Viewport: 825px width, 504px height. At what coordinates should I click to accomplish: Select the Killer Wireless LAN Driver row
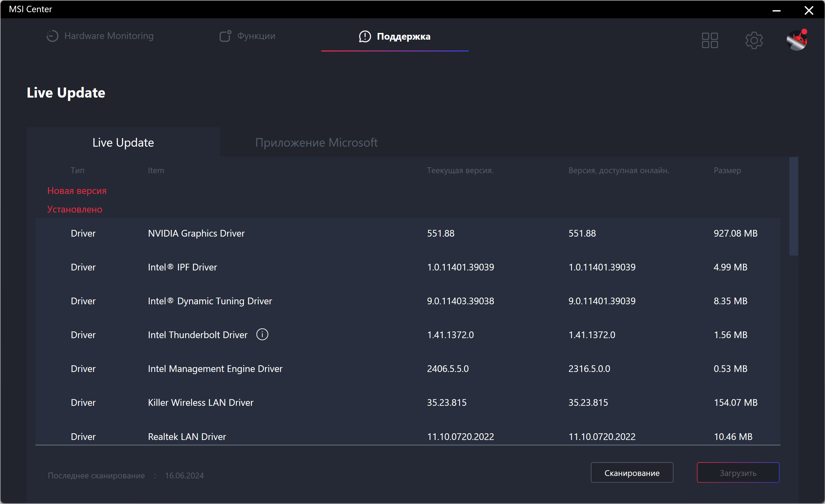200,402
